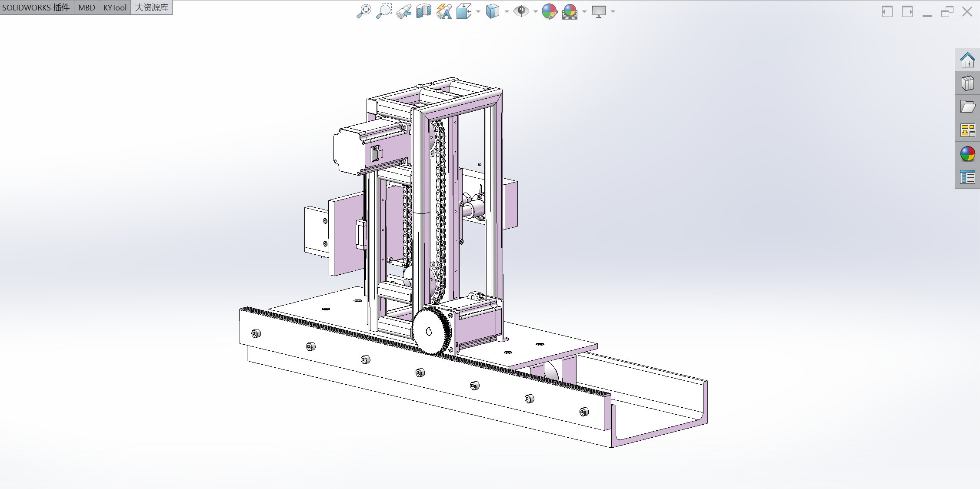Expand the View Orientation dropdown arrow
The width and height of the screenshot is (980, 489).
point(478,12)
